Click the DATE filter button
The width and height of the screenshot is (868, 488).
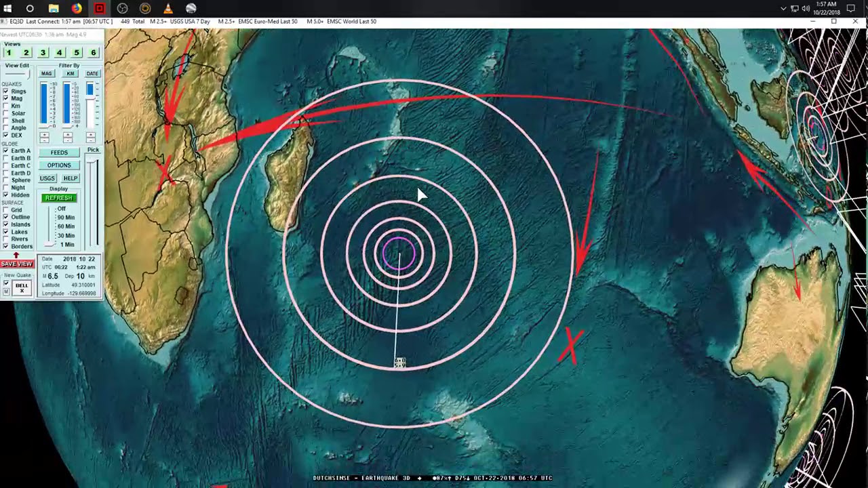(92, 73)
